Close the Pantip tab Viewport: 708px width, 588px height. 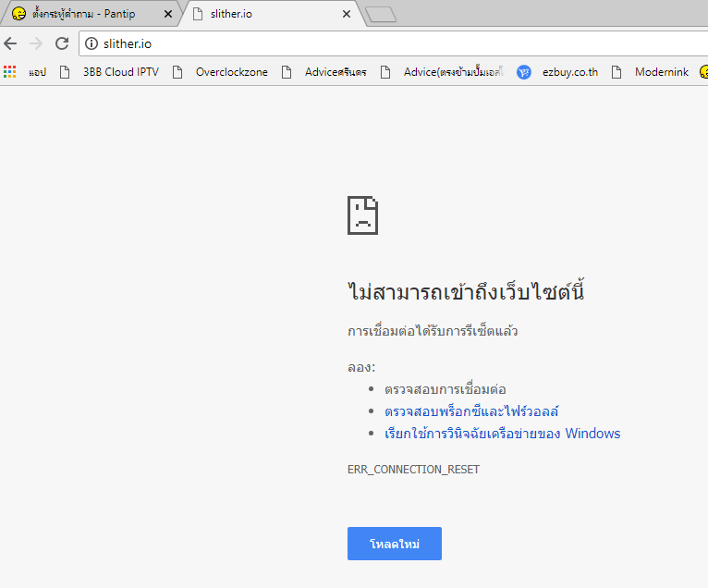click(168, 14)
